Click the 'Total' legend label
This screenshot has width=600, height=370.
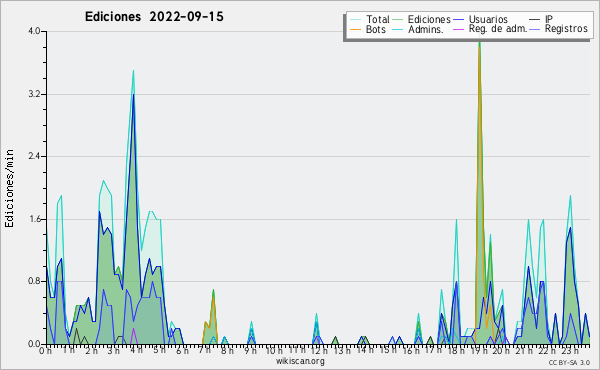tap(378, 19)
